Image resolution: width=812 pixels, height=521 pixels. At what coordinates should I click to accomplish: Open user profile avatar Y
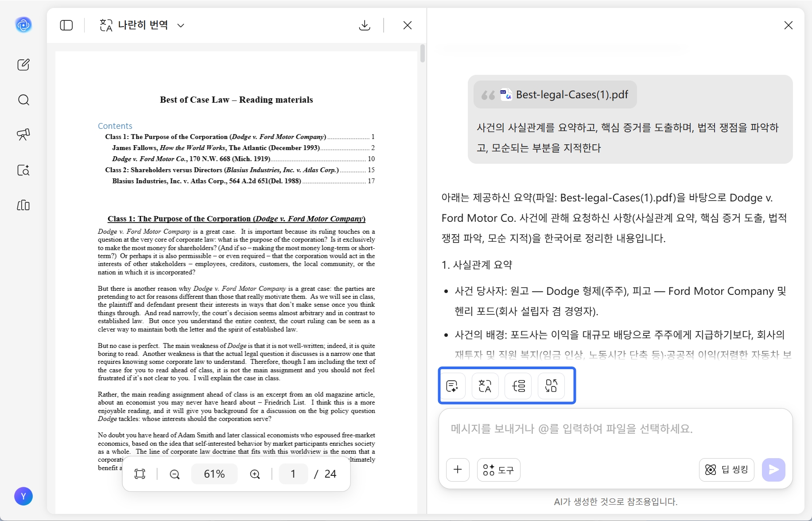(x=23, y=496)
